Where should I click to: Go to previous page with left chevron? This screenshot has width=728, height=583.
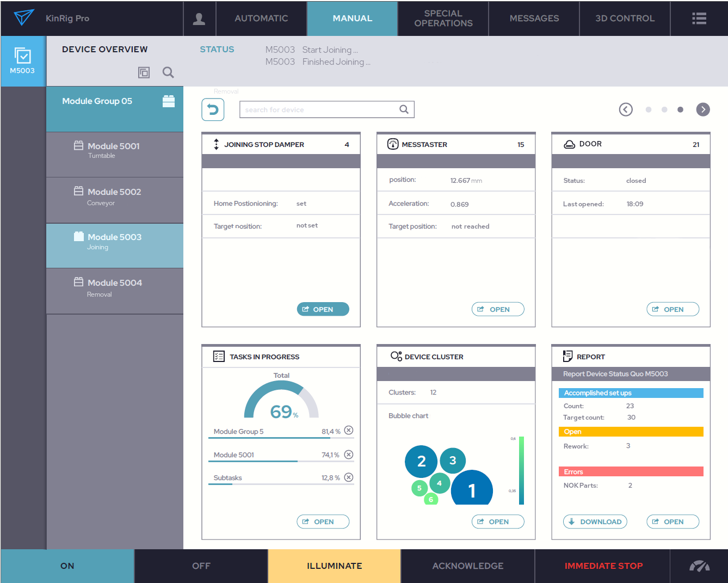[626, 109]
